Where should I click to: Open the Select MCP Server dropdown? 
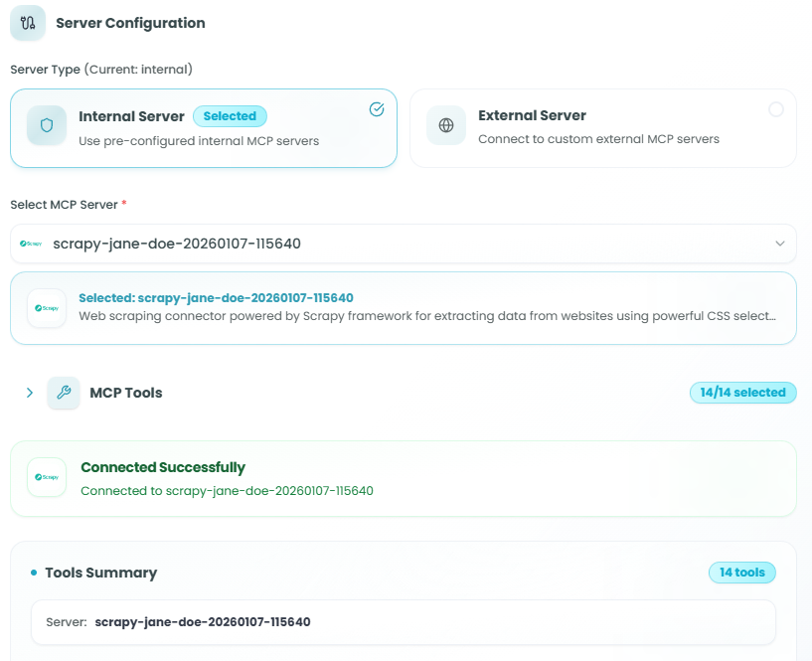pyautogui.click(x=403, y=244)
